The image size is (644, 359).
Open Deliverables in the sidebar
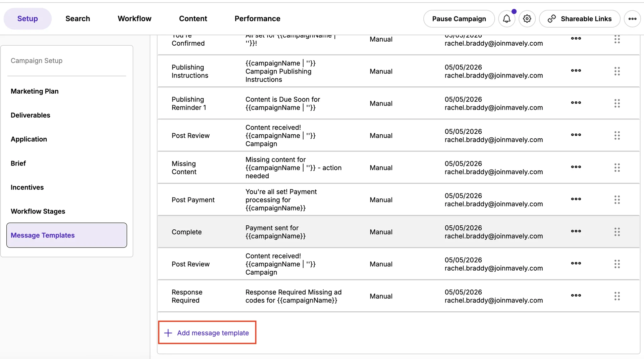[x=31, y=115]
